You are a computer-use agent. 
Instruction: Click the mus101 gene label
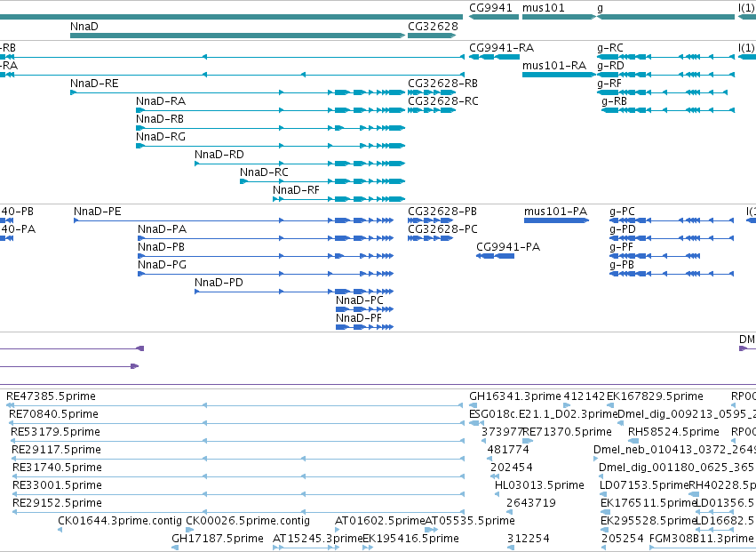[x=544, y=8]
